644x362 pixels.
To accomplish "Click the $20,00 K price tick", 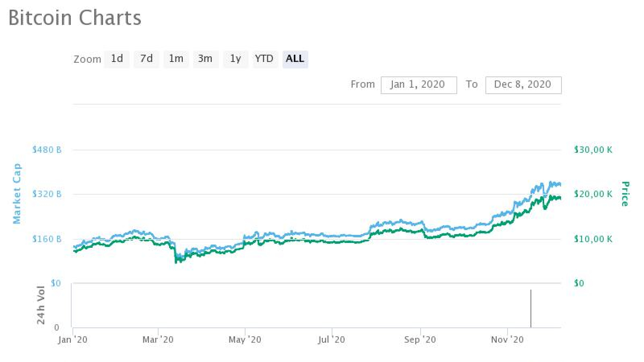I will [593, 194].
